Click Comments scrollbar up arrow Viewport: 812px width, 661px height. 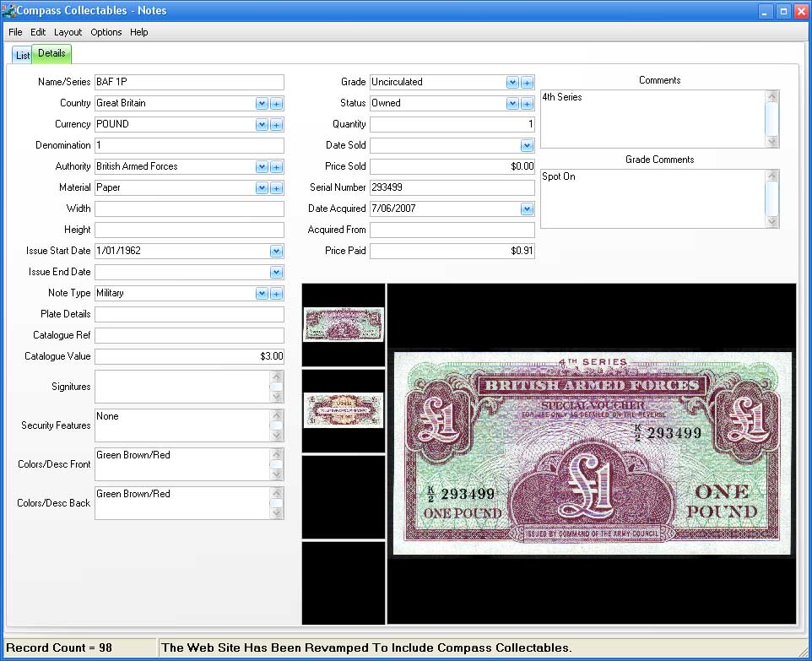[x=772, y=97]
